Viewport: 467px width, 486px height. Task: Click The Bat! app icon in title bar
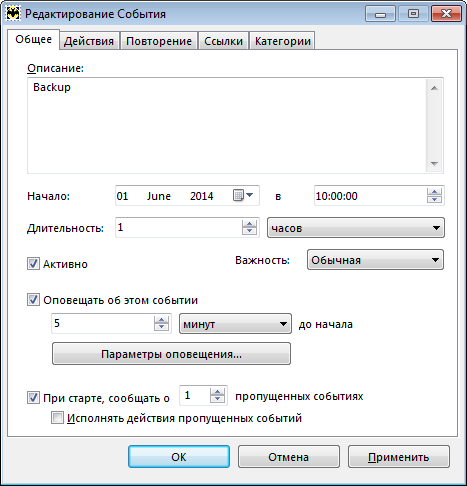(13, 14)
